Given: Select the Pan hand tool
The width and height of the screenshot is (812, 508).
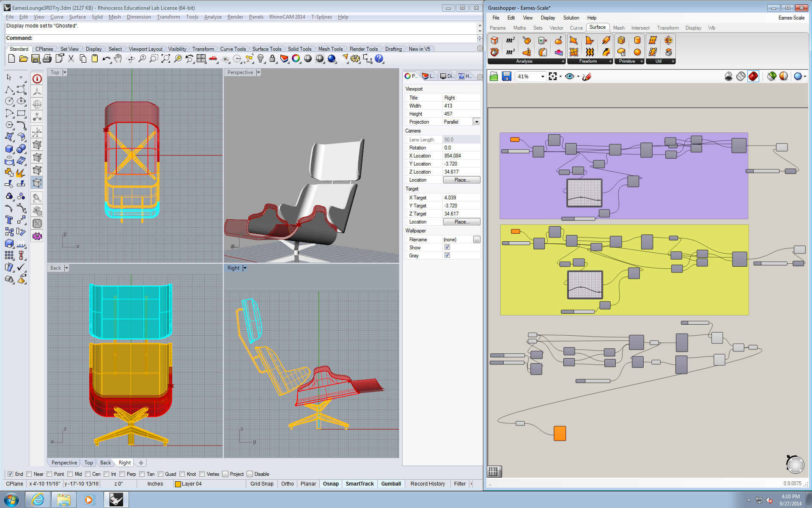Looking at the screenshot, I should pos(118,59).
